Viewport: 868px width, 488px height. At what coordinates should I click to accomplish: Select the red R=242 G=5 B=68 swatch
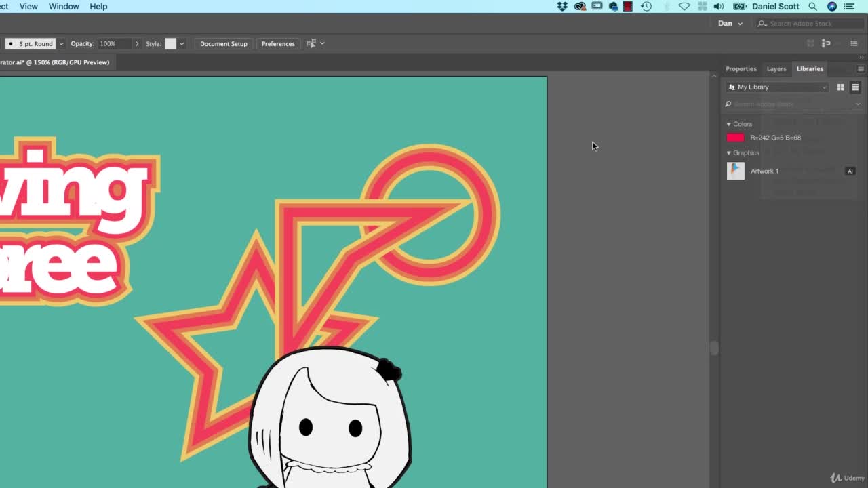click(735, 138)
